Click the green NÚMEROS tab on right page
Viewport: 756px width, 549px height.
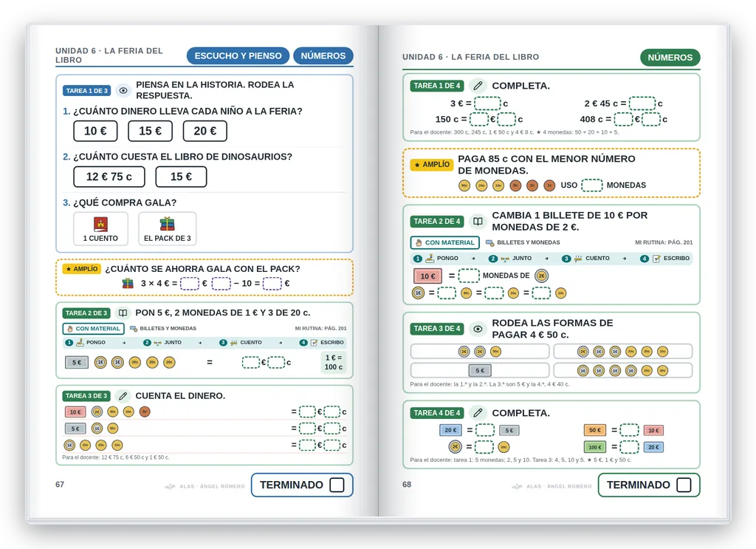tap(670, 58)
